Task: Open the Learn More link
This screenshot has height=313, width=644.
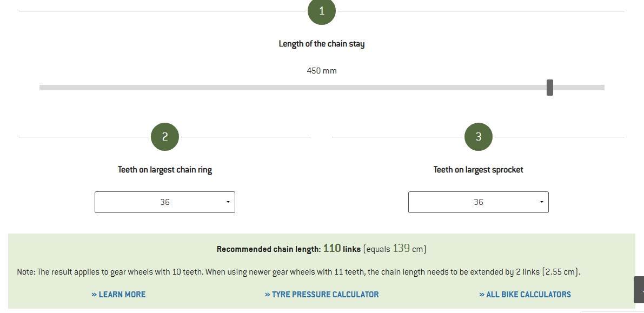Action: tap(118, 295)
